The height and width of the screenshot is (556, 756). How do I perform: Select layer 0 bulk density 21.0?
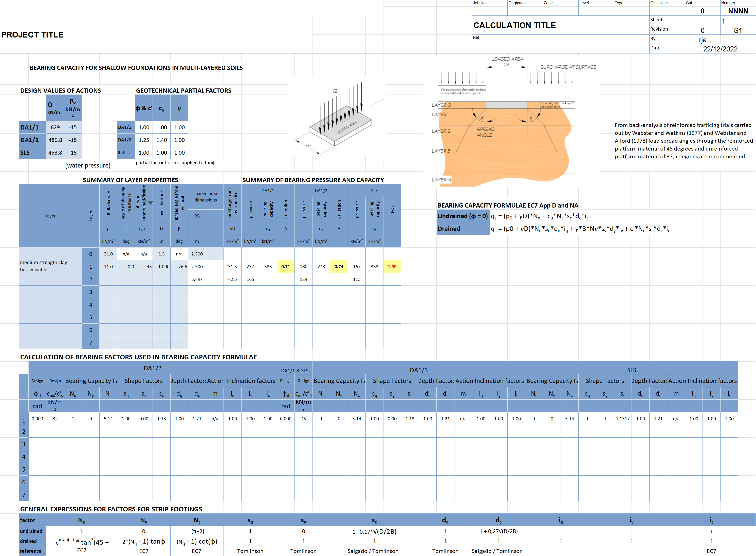coord(108,254)
